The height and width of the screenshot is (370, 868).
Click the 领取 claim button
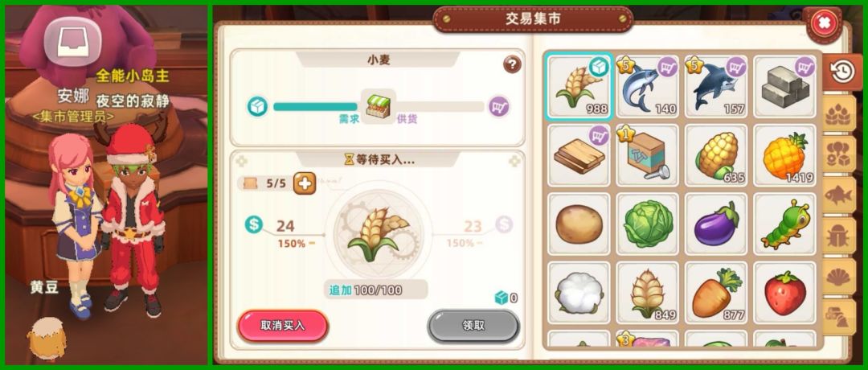point(473,326)
